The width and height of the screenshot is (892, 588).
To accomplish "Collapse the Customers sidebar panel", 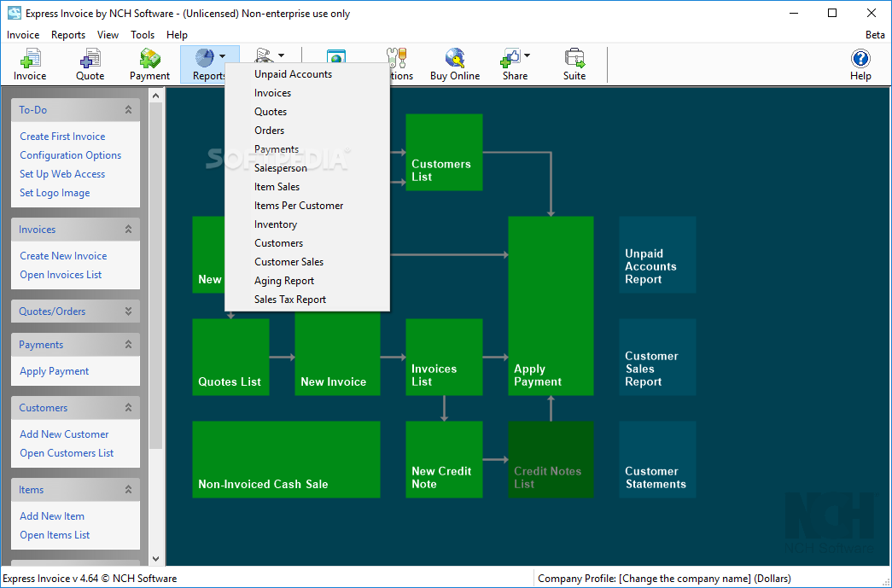I will [129, 408].
